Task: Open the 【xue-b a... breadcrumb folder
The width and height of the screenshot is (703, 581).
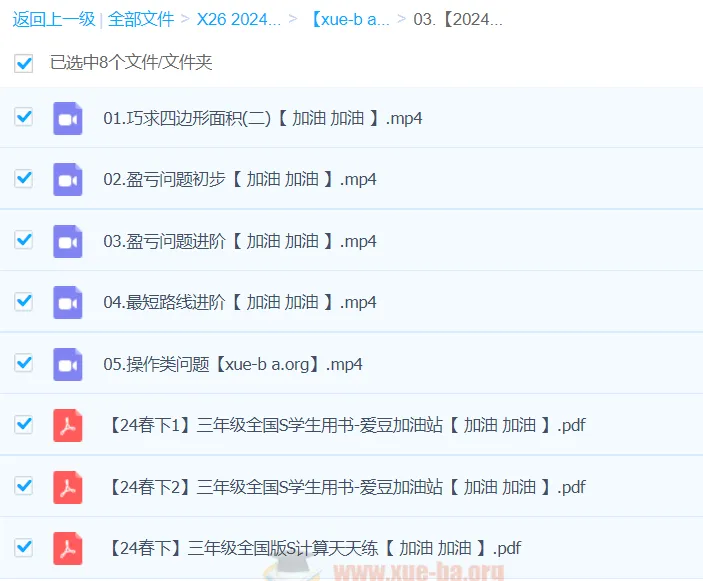Action: pos(349,19)
